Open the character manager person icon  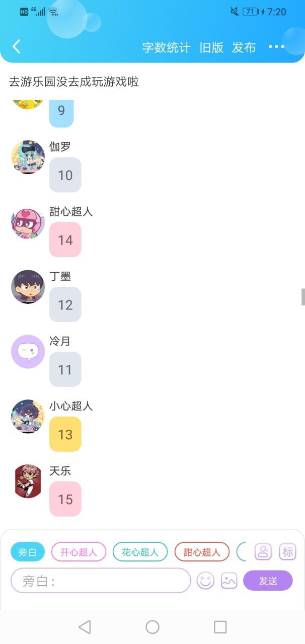(x=263, y=551)
